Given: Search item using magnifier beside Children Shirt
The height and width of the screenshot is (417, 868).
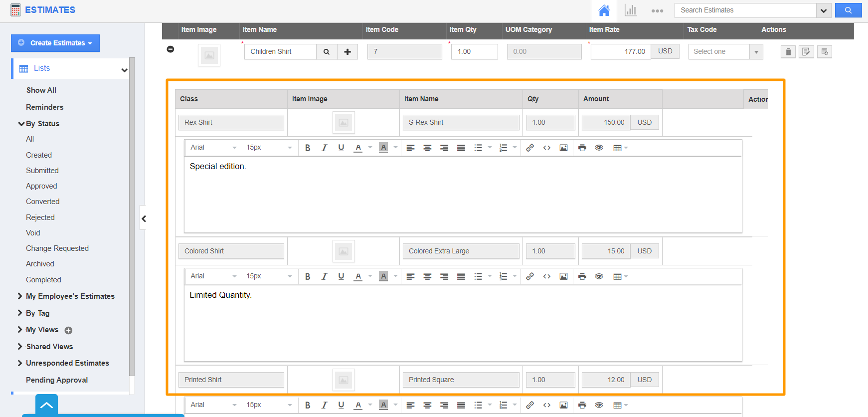Looking at the screenshot, I should click(327, 52).
